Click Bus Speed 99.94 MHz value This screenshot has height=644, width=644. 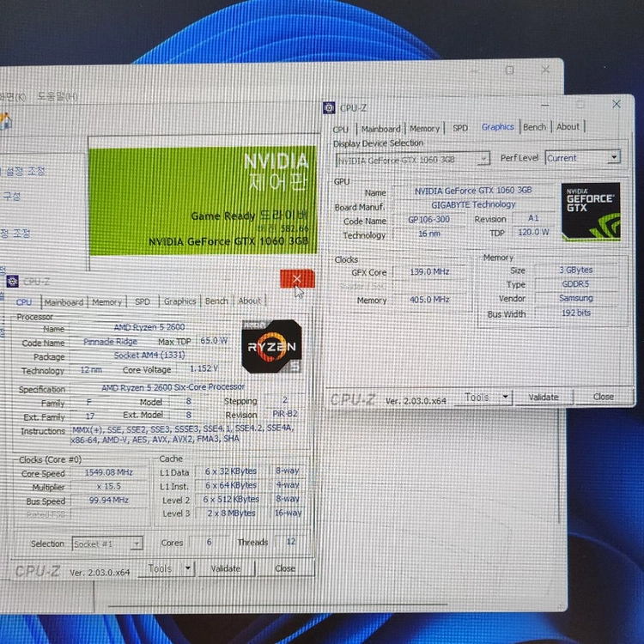point(108,500)
